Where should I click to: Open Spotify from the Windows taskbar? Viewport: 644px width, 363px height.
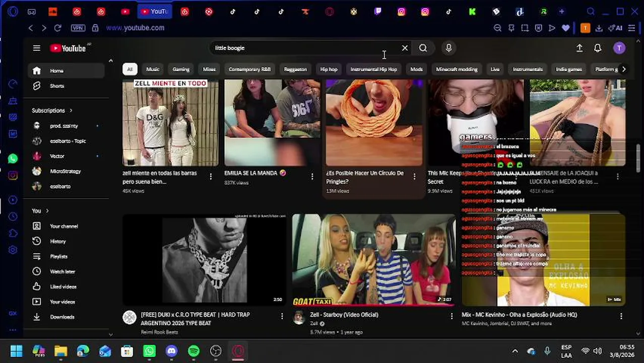pyautogui.click(x=194, y=351)
